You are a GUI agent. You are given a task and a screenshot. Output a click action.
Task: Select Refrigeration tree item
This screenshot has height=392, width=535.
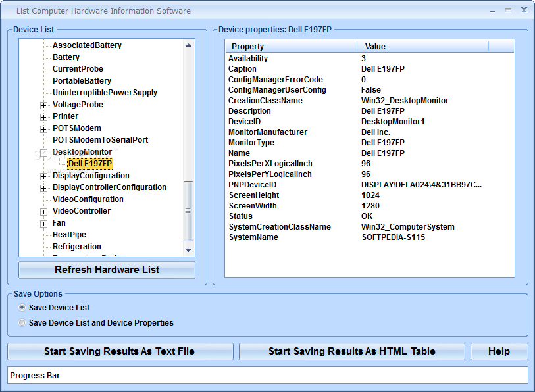tap(77, 247)
